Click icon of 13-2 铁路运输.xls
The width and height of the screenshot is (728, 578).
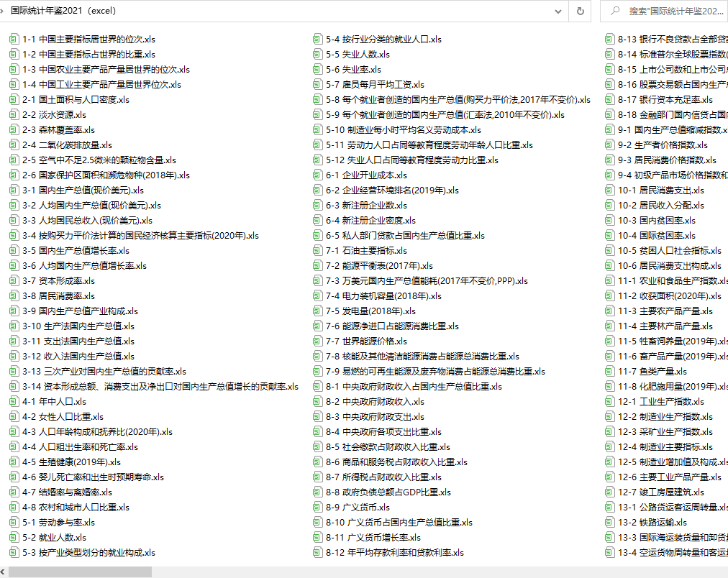(610, 523)
